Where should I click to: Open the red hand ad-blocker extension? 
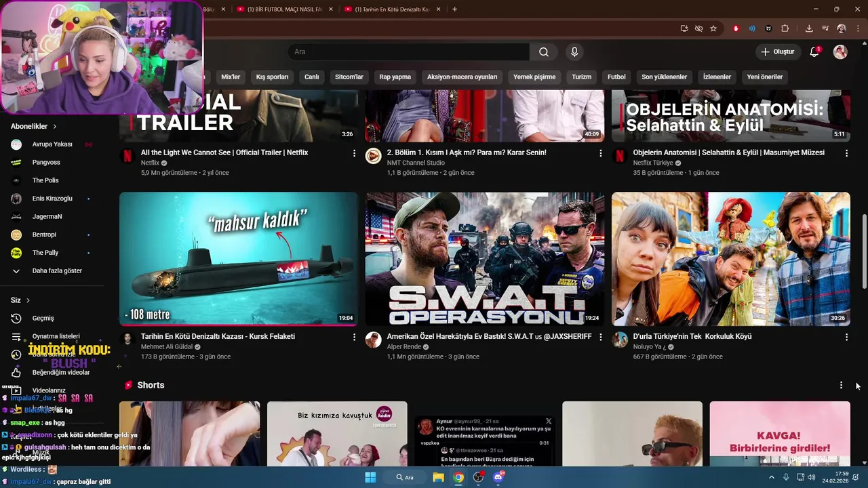(736, 28)
